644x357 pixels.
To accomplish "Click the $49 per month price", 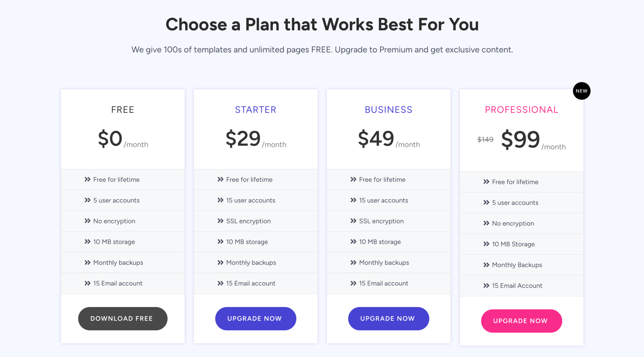I will tap(375, 139).
